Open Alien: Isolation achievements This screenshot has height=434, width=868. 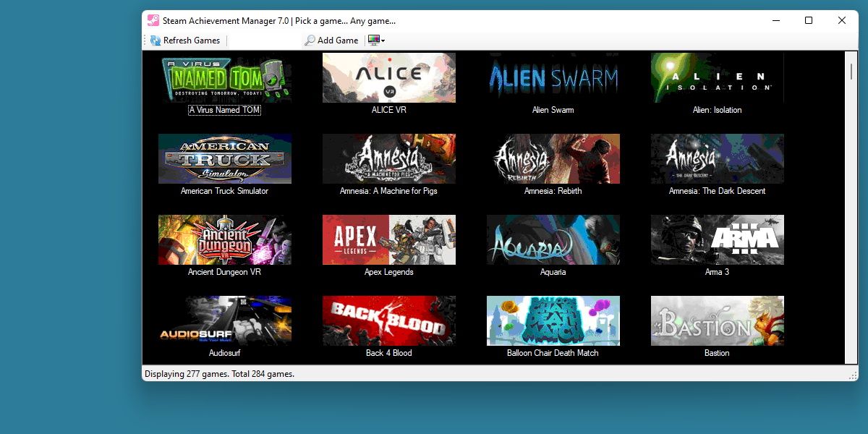click(x=716, y=77)
